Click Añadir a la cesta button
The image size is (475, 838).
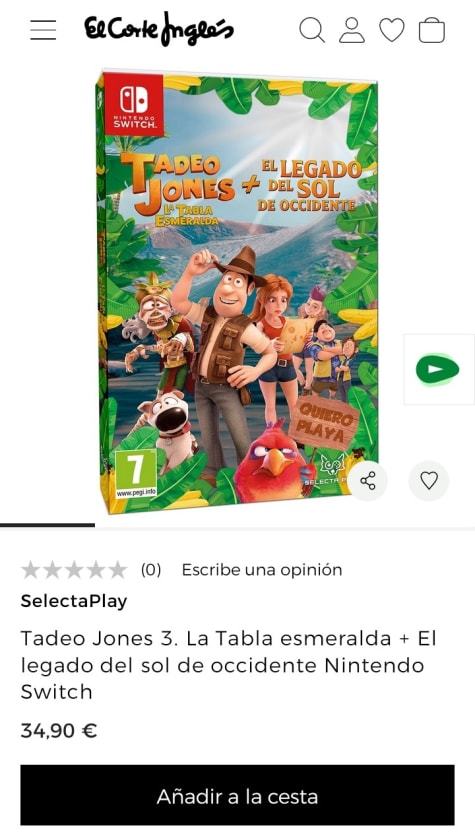[x=237, y=796]
